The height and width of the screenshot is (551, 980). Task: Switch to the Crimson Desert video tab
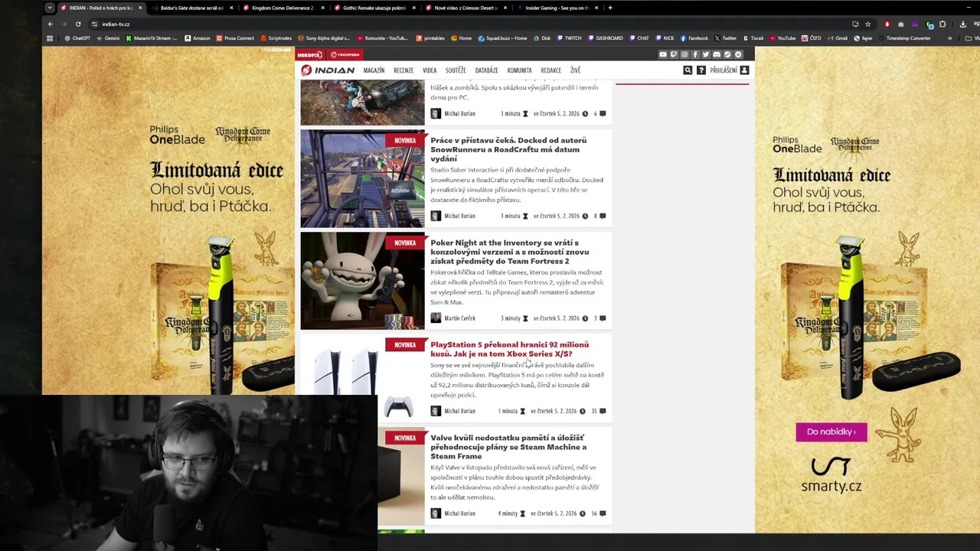465,8
